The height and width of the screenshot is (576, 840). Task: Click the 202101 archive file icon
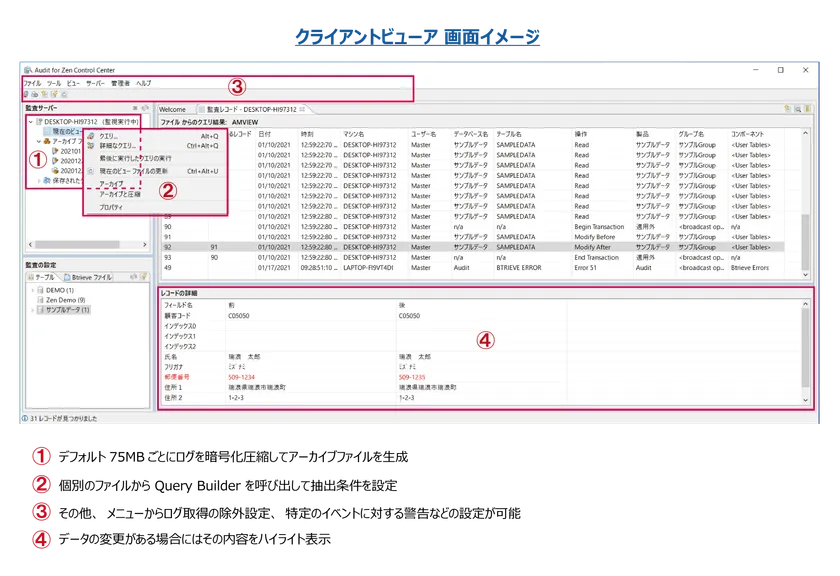pyautogui.click(x=55, y=151)
